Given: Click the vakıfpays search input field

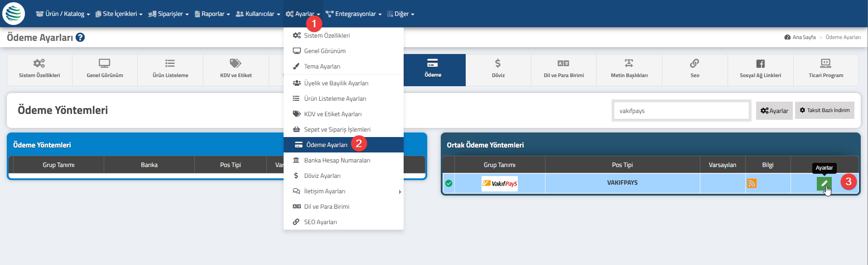Looking at the screenshot, I should 681,111.
